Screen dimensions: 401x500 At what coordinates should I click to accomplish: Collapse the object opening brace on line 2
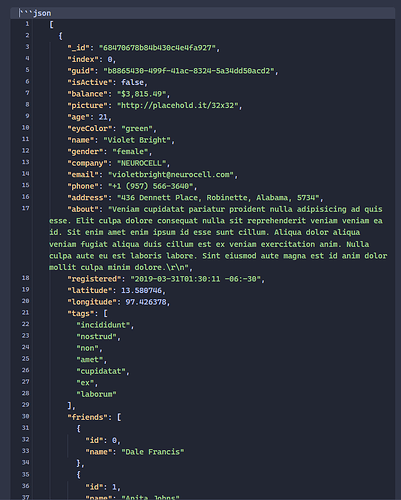pos(60,36)
